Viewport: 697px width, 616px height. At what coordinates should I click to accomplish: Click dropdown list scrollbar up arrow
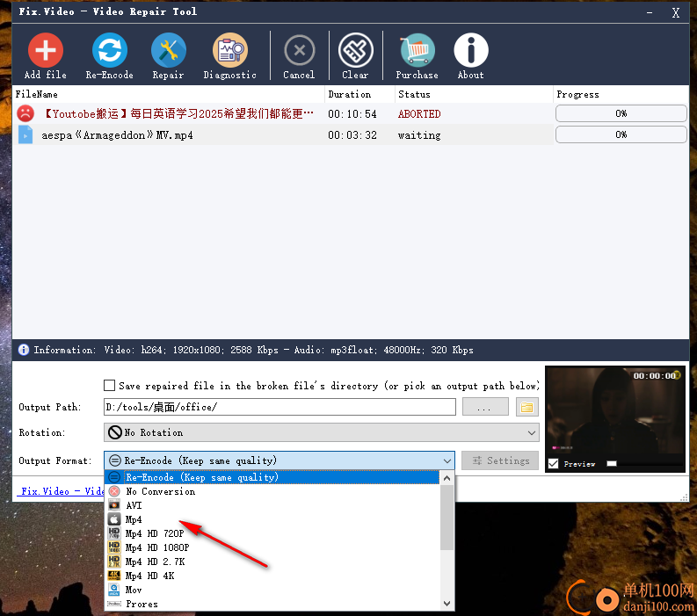[x=447, y=478]
